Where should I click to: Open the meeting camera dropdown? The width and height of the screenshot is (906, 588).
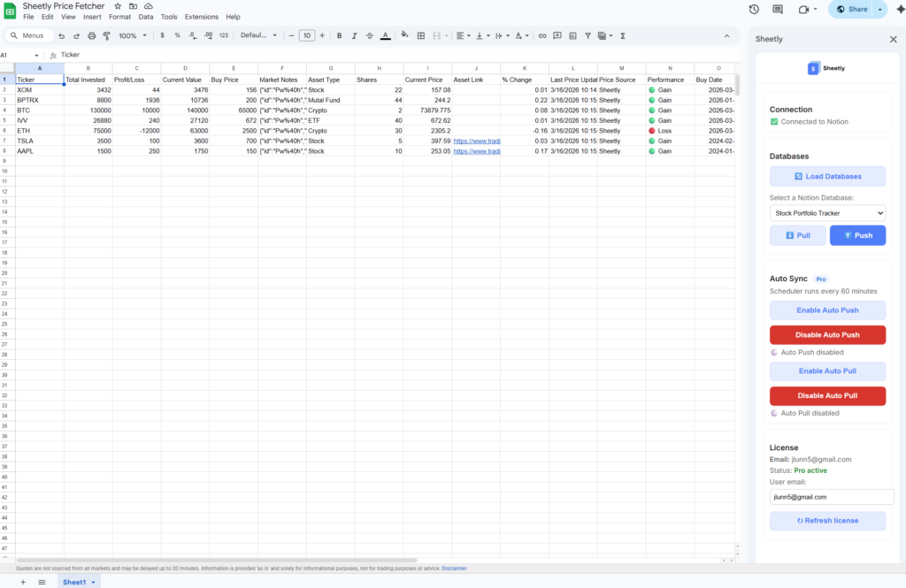pos(815,9)
